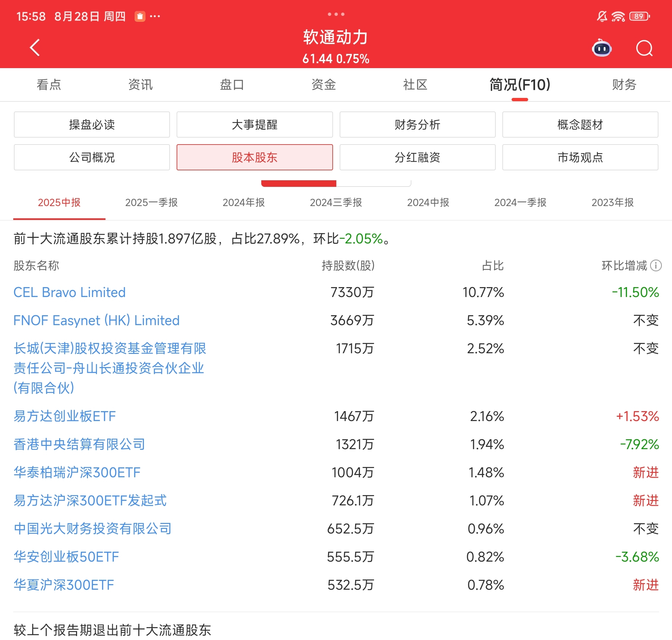Viewport: 672px width, 640px height.
Task: Open shareholder 香港中央结算有限公司
Action: 79,444
